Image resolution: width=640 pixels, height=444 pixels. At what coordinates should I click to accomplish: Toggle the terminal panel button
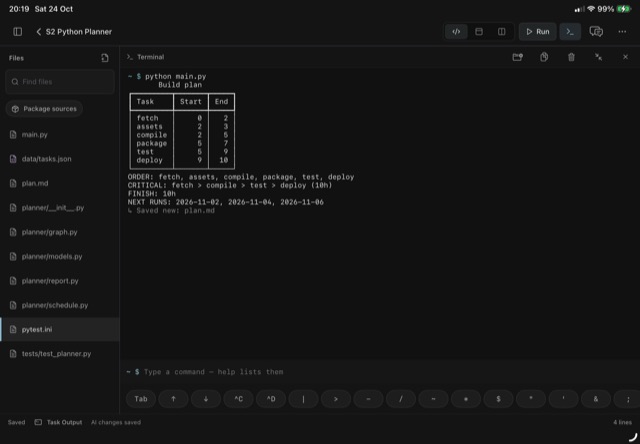[x=570, y=32]
